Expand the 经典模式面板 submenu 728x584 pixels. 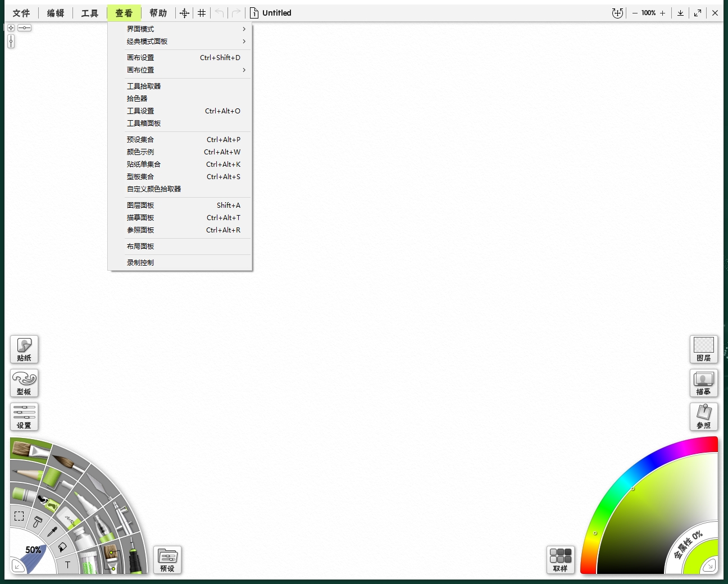point(180,42)
